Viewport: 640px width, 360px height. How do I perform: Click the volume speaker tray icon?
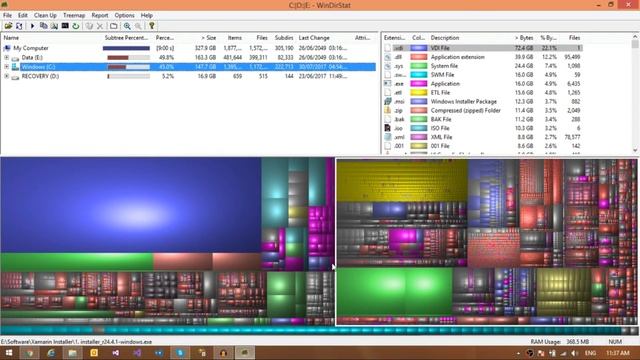click(x=574, y=353)
